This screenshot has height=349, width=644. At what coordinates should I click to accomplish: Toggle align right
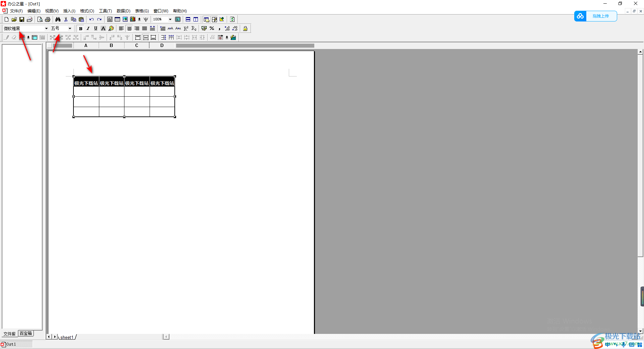click(x=137, y=29)
